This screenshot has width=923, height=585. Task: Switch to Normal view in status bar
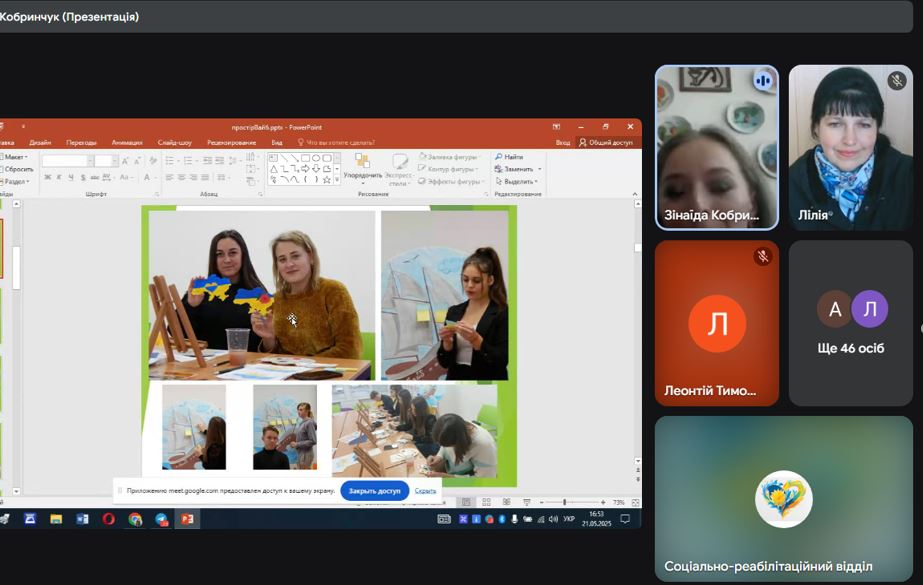[x=466, y=502]
